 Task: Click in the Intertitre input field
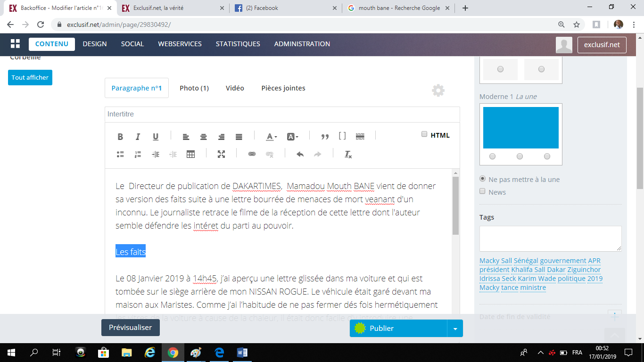tap(282, 114)
